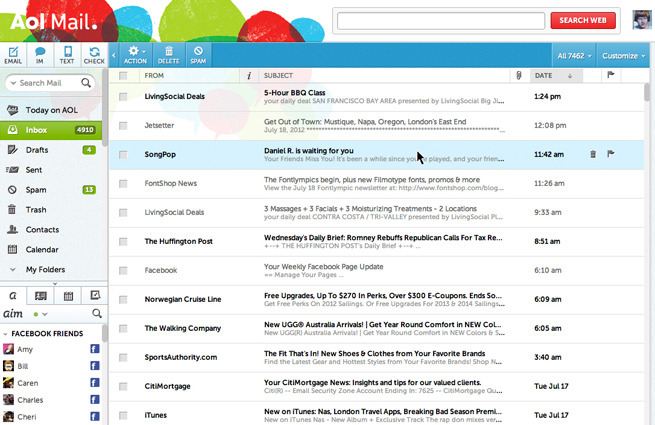The height and width of the screenshot is (425, 655).
Task: Open the Inbox folder
Action: (x=51, y=130)
